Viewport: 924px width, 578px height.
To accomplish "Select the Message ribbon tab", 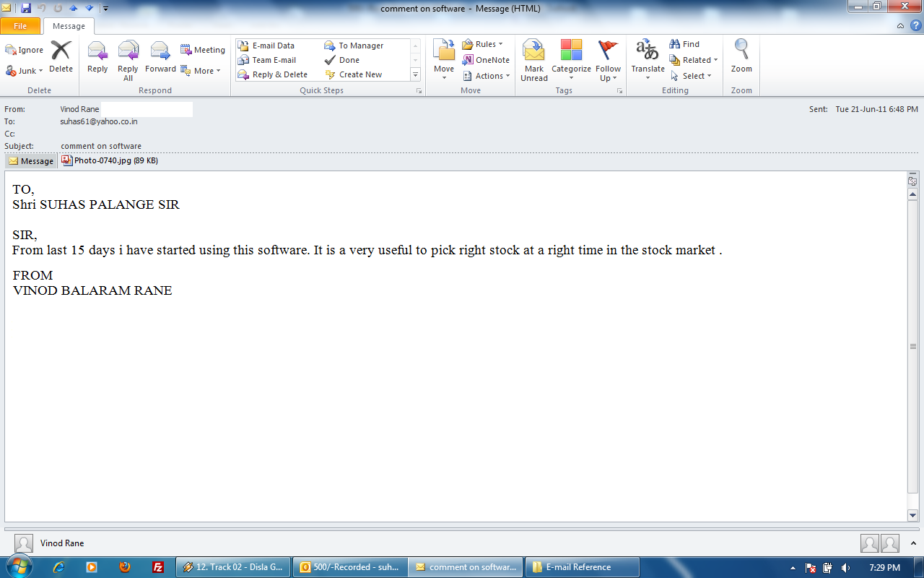I will 69,26.
